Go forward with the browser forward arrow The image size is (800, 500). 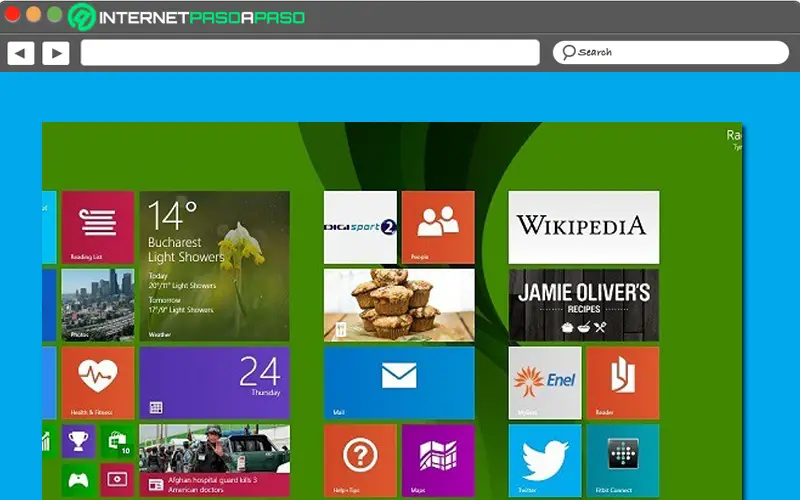pyautogui.click(x=56, y=53)
